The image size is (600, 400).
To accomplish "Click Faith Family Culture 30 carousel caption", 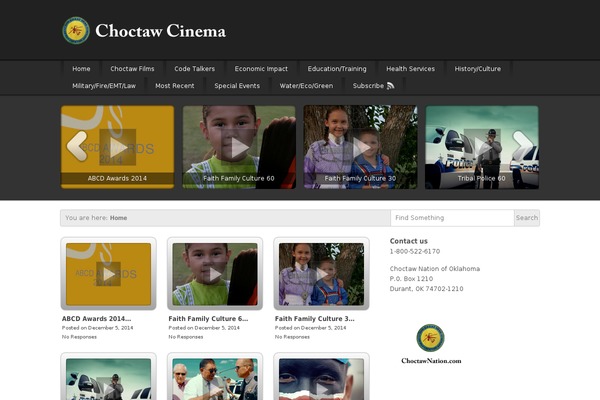I will click(360, 178).
